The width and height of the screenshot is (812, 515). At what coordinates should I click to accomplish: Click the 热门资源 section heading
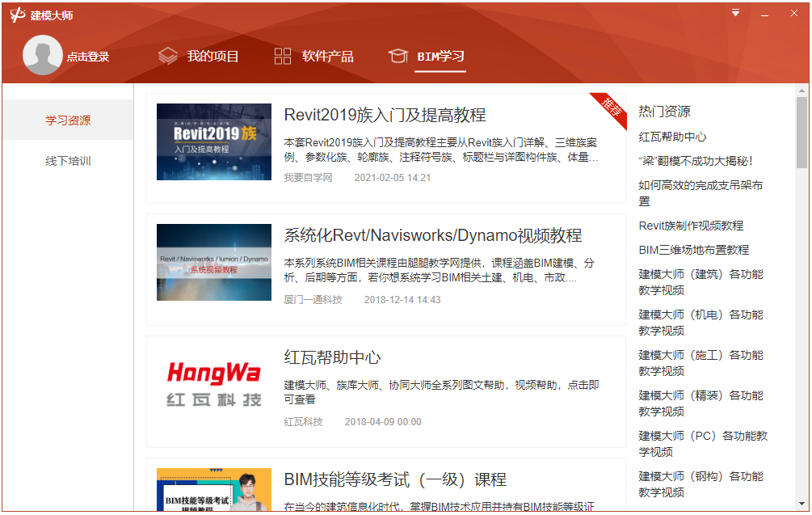(x=664, y=112)
